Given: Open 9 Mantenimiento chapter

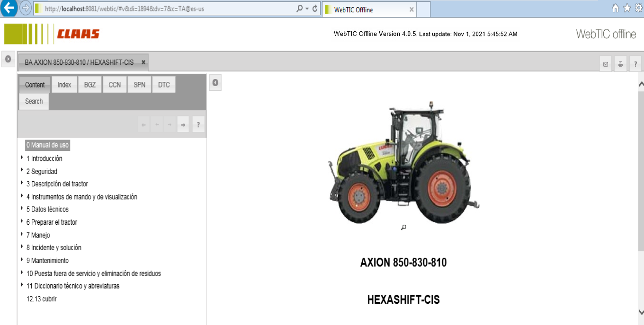Looking at the screenshot, I should [x=47, y=260].
